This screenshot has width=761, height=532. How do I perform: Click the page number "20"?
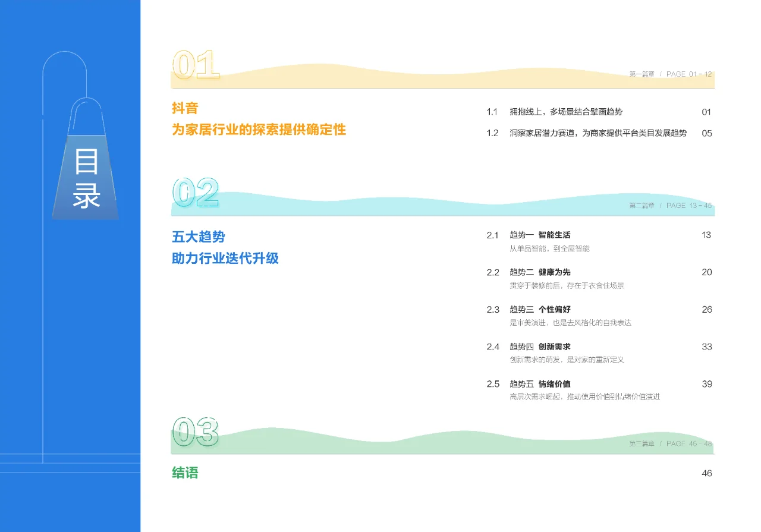click(x=706, y=272)
